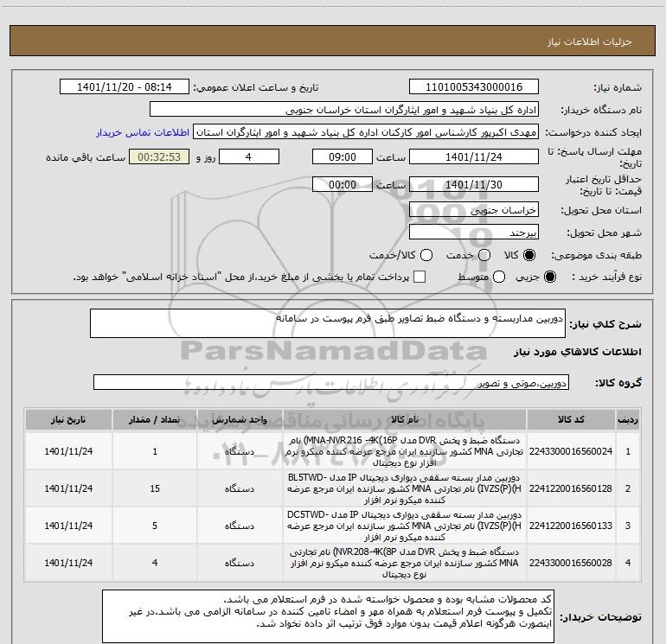666x644 pixels.
Task: Click the MNA-NVR216 DVR product name cell
Action: pos(405,451)
